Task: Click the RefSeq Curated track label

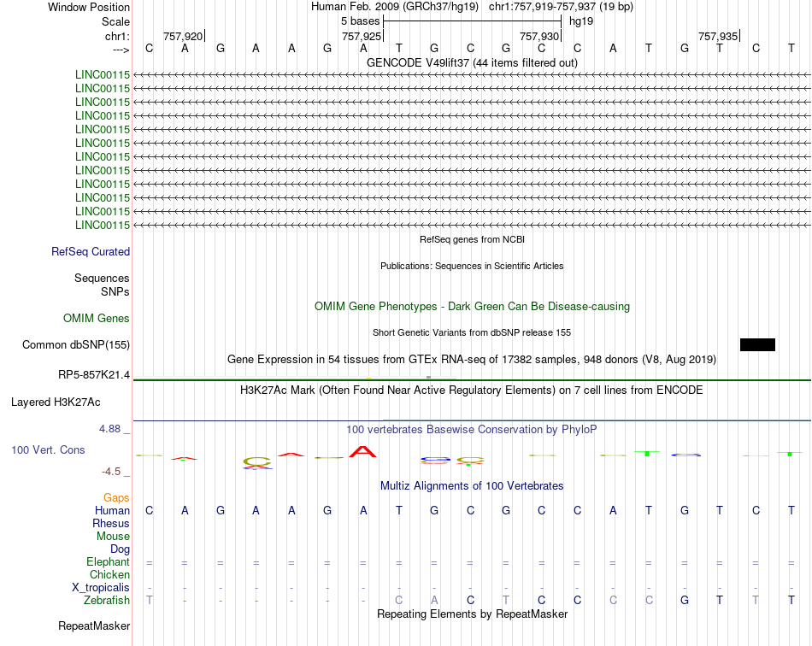Action: pyautogui.click(x=90, y=251)
